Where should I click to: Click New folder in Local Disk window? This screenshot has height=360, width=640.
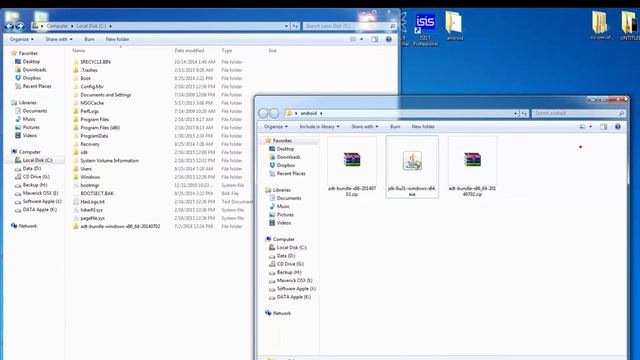click(x=117, y=39)
